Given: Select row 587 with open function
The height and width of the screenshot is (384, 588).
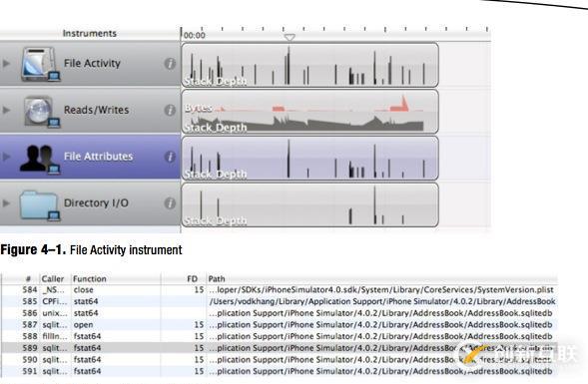Looking at the screenshot, I should click(x=279, y=324).
